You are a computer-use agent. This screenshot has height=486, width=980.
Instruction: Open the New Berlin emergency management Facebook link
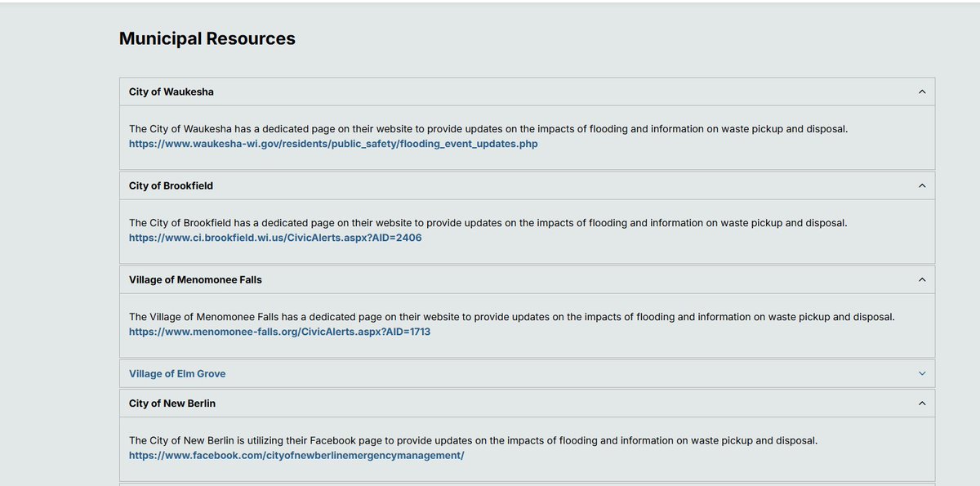click(296, 455)
